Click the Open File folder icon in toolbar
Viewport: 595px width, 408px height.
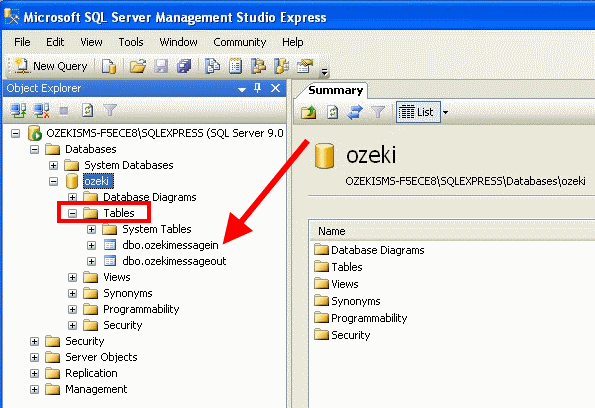pos(138,66)
